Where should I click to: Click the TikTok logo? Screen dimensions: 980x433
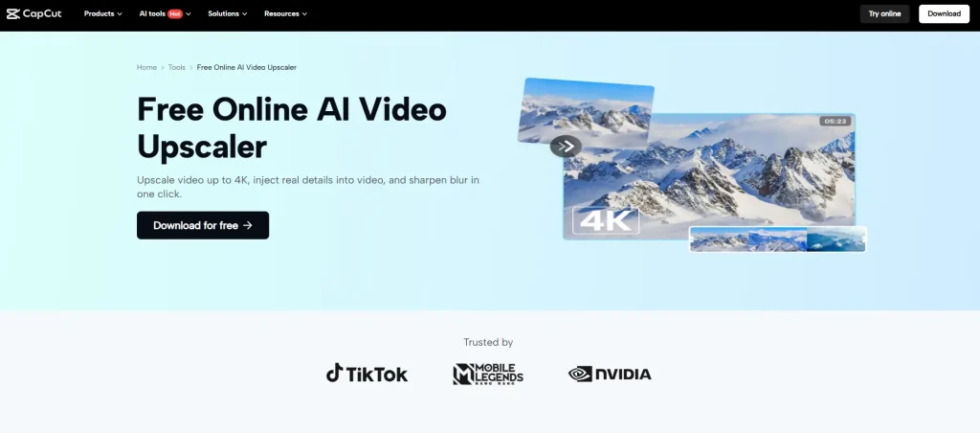(x=367, y=374)
